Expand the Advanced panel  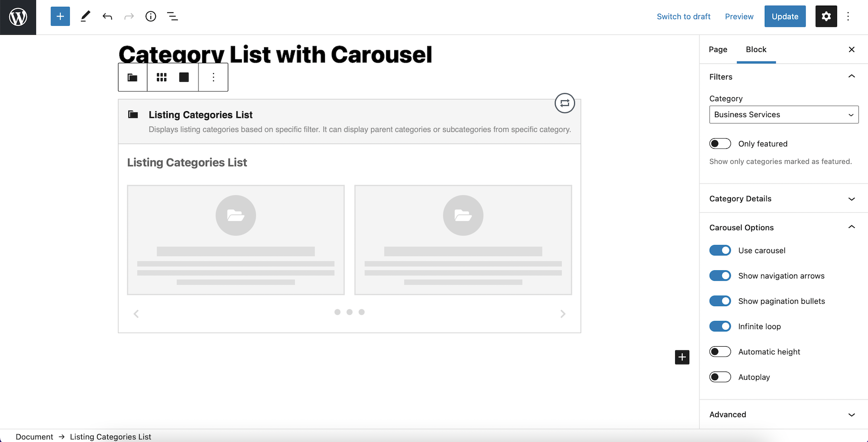coord(783,414)
